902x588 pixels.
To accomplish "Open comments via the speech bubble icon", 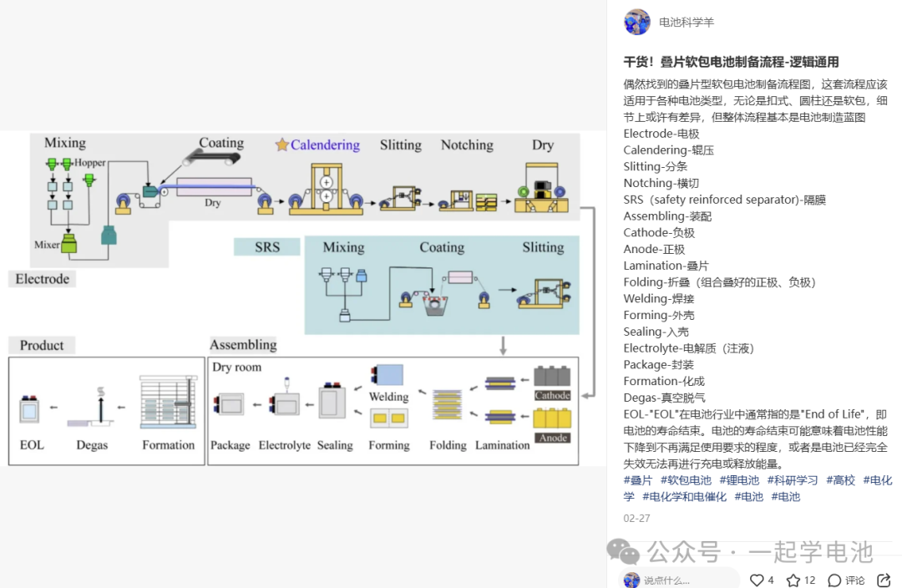I will [834, 580].
